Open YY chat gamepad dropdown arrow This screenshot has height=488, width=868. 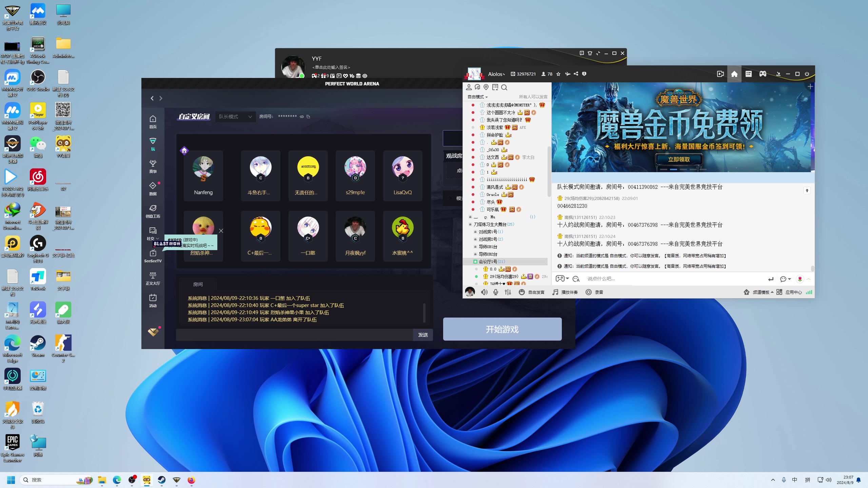(567, 279)
